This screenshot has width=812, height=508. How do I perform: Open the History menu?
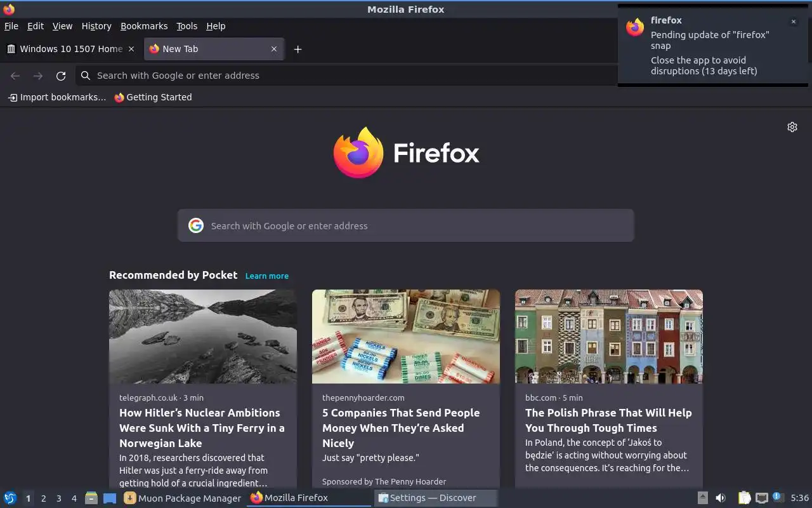click(96, 26)
